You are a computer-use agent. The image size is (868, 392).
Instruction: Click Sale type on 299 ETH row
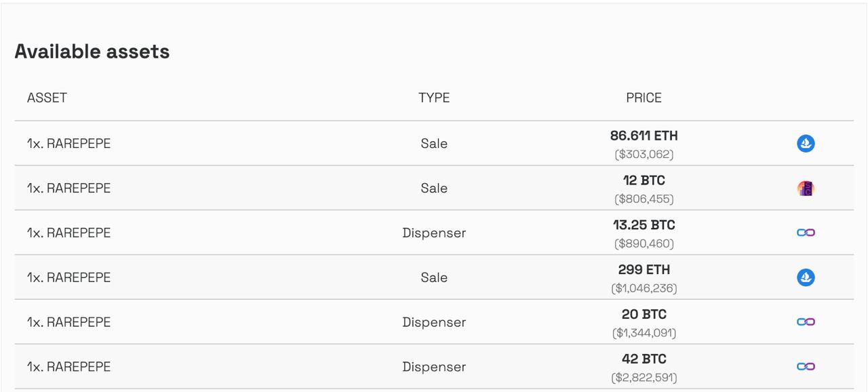click(x=434, y=278)
